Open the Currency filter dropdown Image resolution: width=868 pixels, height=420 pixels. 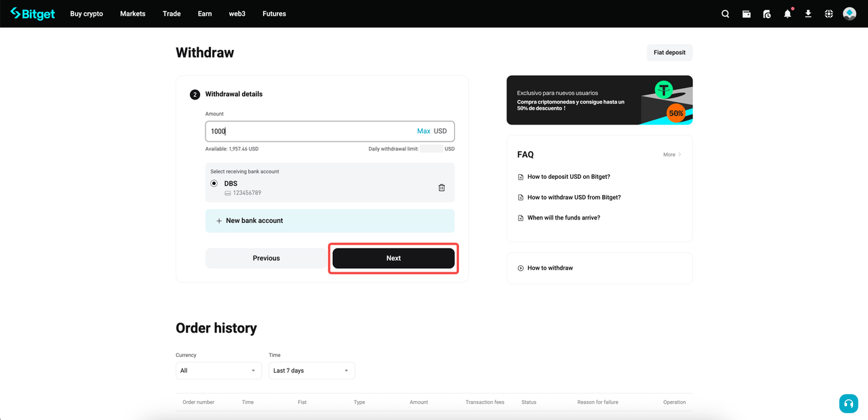pyautogui.click(x=218, y=370)
